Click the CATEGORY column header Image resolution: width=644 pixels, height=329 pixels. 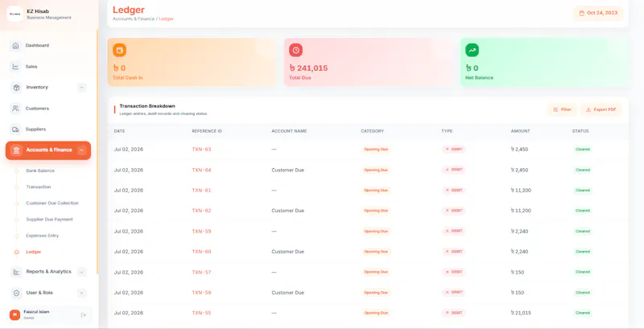point(373,131)
